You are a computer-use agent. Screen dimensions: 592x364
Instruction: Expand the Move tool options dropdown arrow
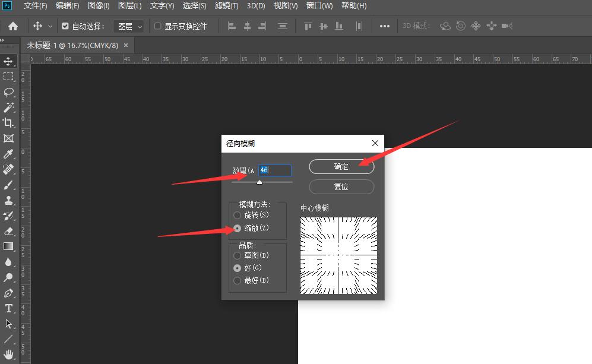(x=50, y=26)
